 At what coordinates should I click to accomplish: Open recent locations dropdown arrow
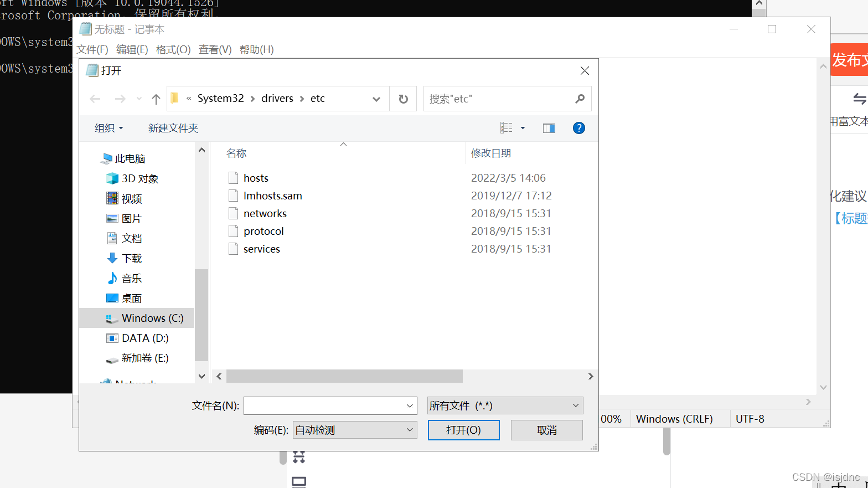point(139,99)
